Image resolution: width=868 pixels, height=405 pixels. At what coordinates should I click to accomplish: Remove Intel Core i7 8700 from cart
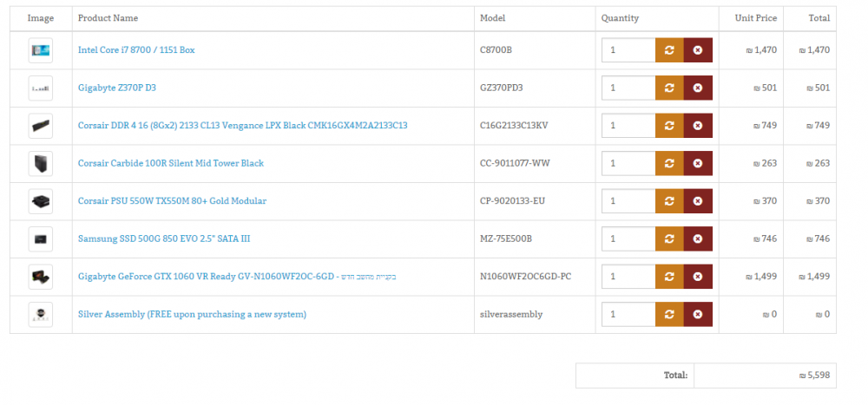click(698, 49)
